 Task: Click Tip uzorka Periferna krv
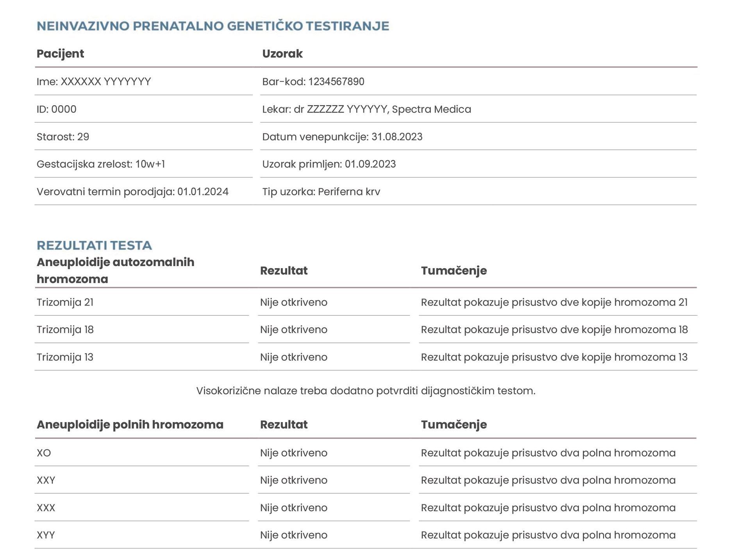coord(321,192)
